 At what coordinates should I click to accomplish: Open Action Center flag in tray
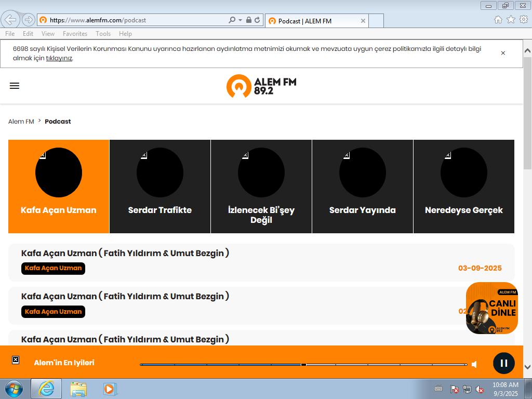(454, 389)
